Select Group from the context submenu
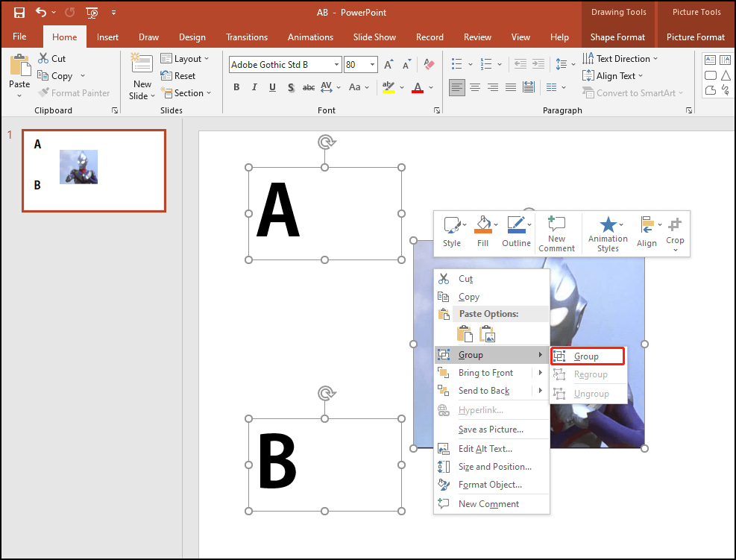Screen dimensions: 736x560 tap(587, 356)
